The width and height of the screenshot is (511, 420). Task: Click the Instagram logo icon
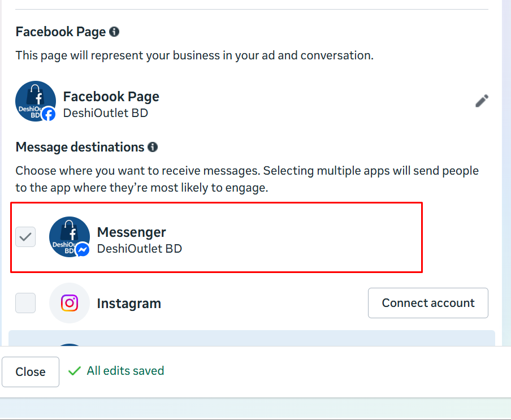70,303
